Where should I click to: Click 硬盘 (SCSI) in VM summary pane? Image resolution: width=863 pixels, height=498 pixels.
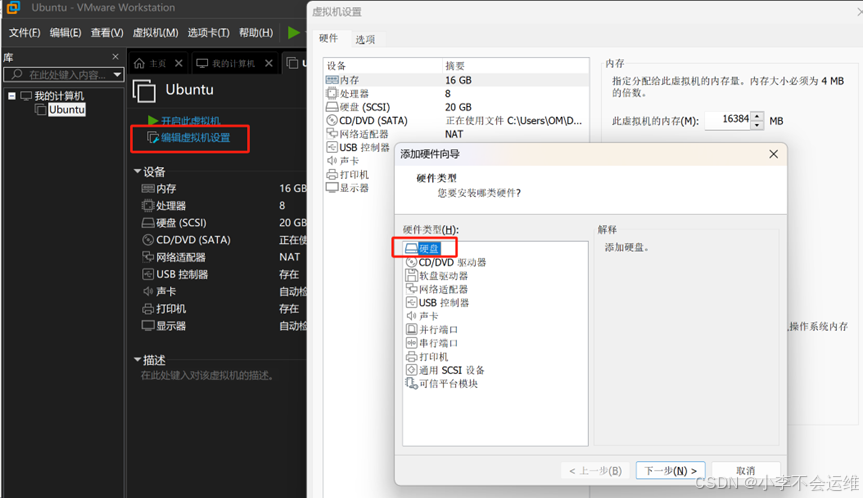coord(174,222)
